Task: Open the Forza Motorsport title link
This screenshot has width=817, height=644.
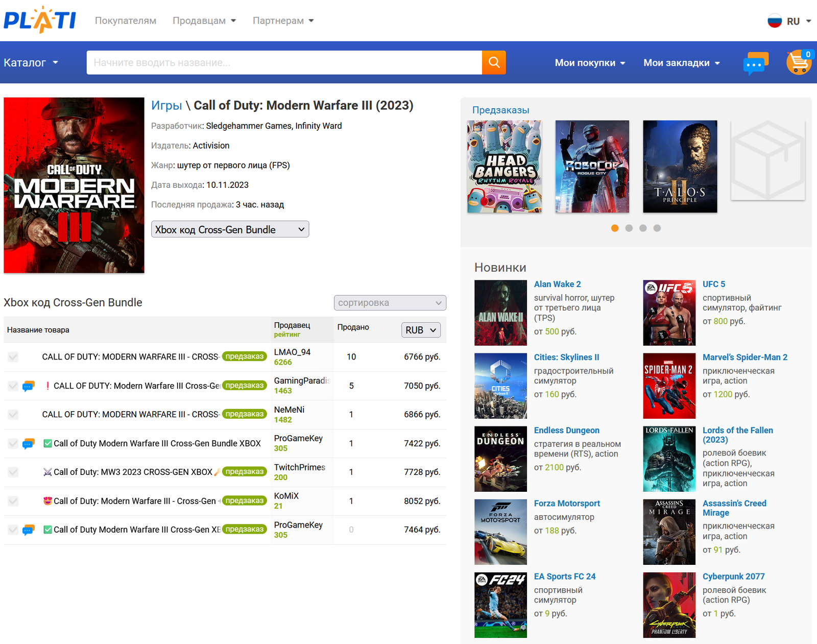Action: coord(567,503)
